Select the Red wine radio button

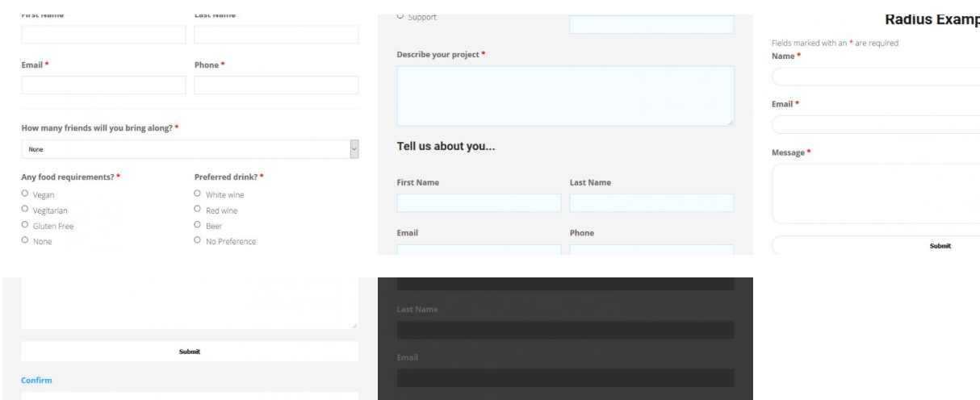click(x=198, y=210)
